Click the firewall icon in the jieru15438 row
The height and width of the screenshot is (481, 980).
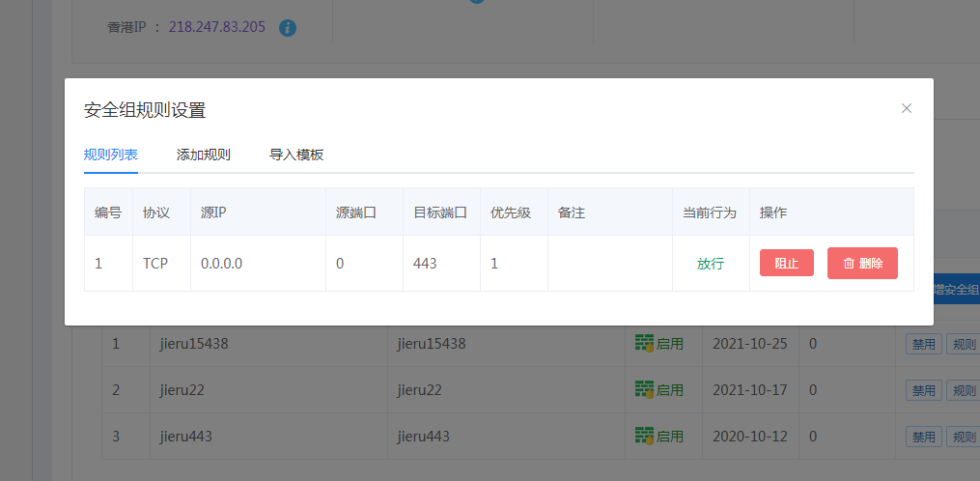[644, 343]
